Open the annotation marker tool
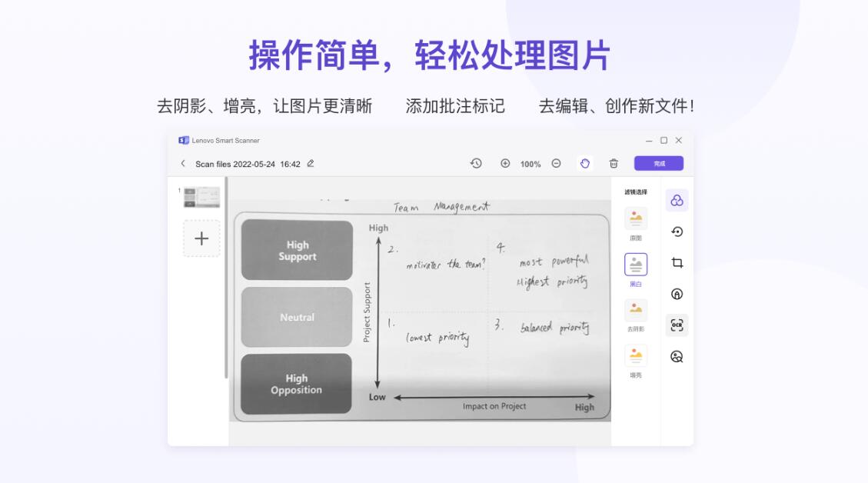868x483 pixels. pos(677,294)
